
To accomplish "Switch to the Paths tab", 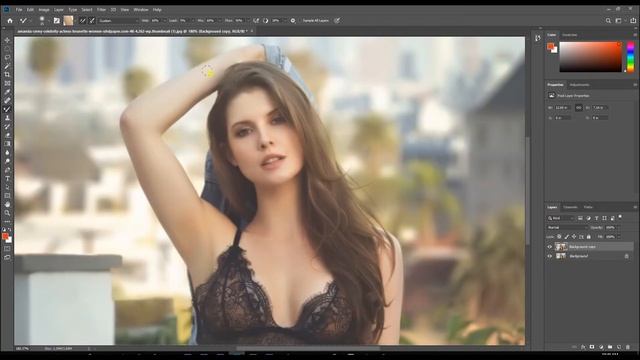I will coord(588,207).
